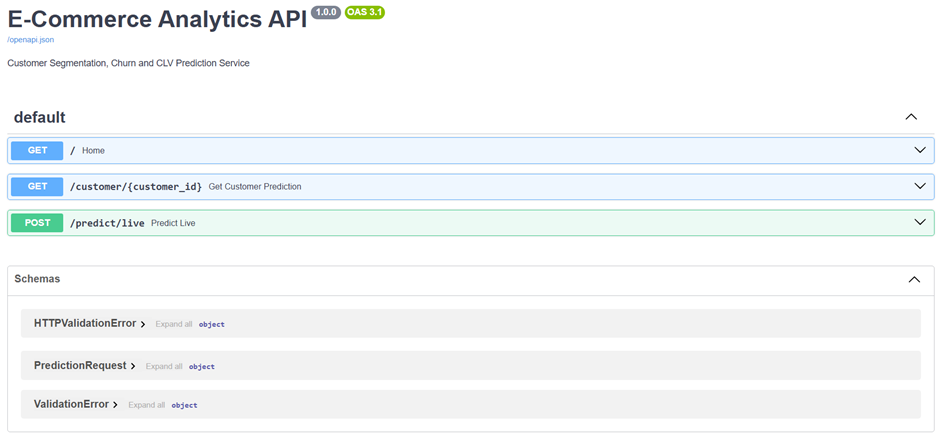Screen dimensions: 945x440
Task: Click the POST badge for predict live
Action: point(37,223)
